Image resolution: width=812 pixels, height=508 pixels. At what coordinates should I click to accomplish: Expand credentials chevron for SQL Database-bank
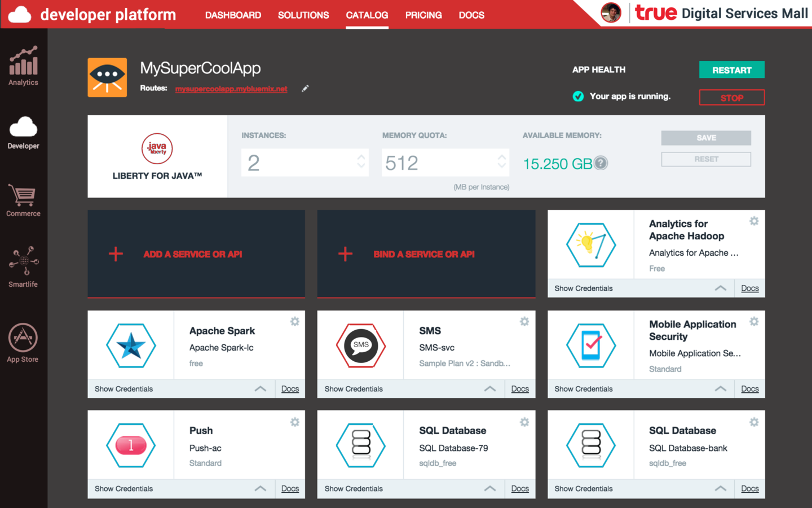pyautogui.click(x=720, y=489)
